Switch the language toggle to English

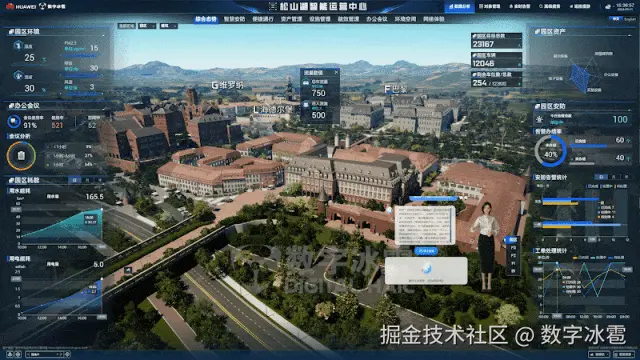(x=629, y=19)
